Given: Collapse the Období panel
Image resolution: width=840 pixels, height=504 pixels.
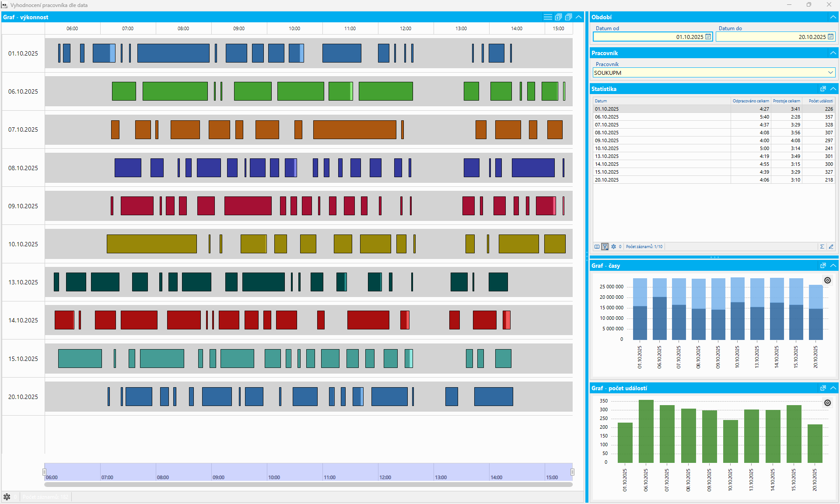Looking at the screenshot, I should pyautogui.click(x=833, y=17).
